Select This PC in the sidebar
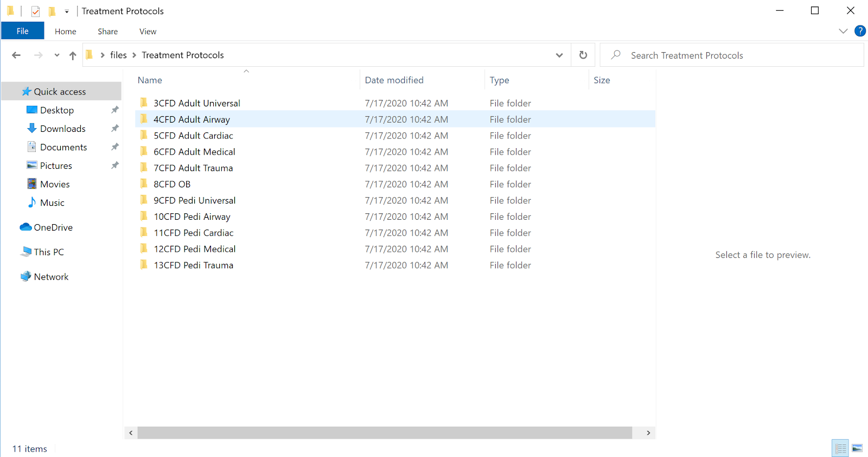 point(48,252)
